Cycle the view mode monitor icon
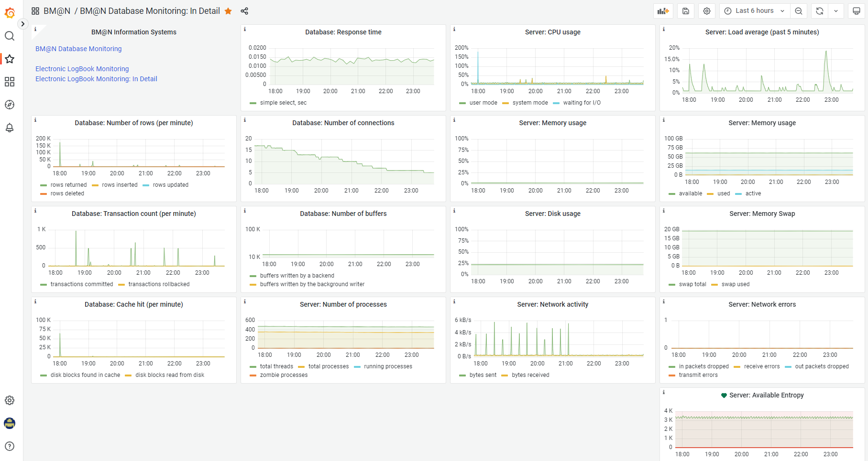 [857, 11]
